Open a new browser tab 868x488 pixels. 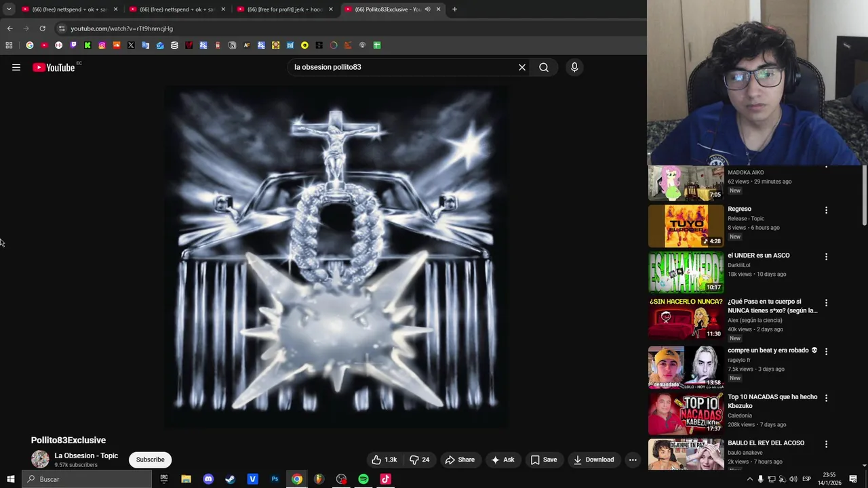point(454,9)
